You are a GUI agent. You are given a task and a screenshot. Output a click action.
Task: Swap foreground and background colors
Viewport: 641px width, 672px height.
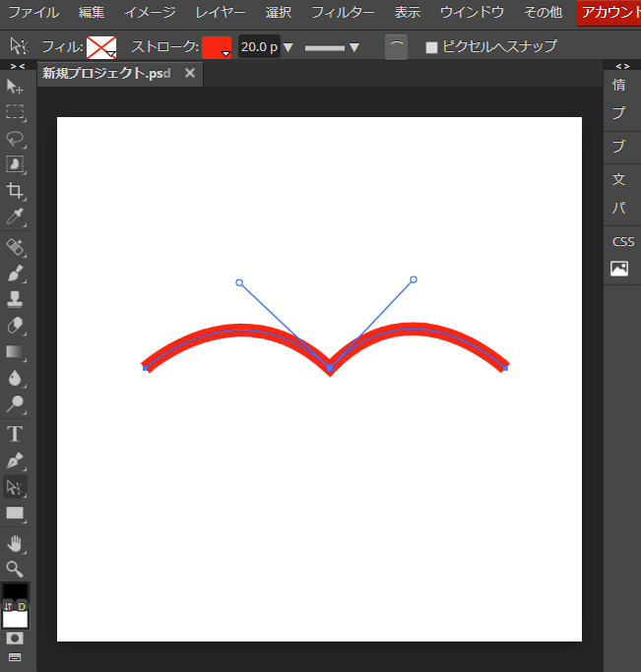click(x=8, y=606)
